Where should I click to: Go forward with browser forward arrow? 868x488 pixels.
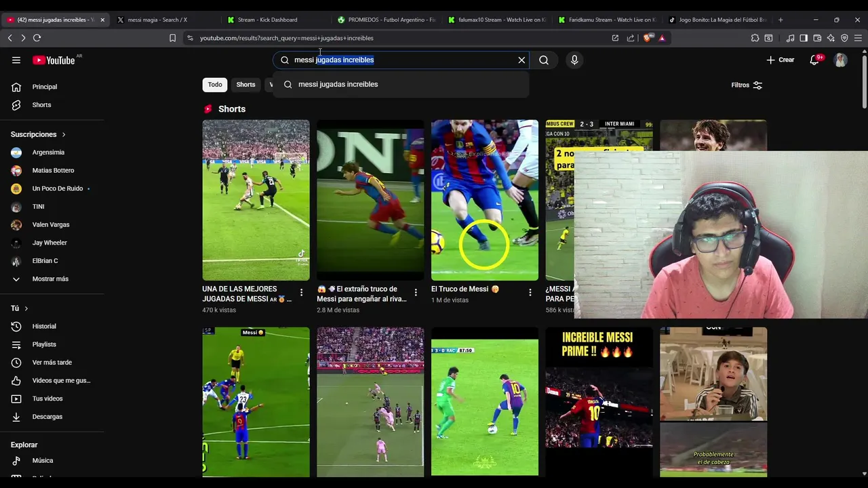point(23,38)
